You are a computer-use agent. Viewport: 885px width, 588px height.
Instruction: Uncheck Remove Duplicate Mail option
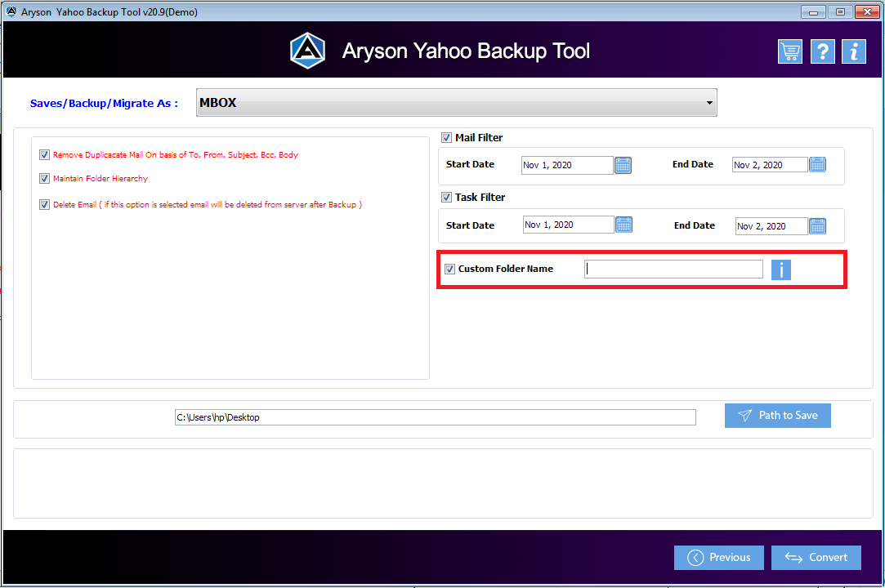[x=44, y=154]
